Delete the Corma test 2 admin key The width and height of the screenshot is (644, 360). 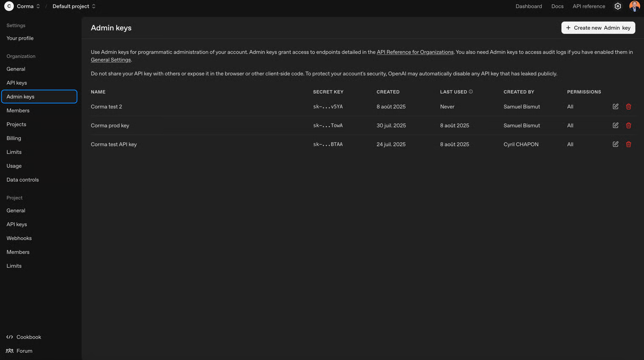pos(628,107)
